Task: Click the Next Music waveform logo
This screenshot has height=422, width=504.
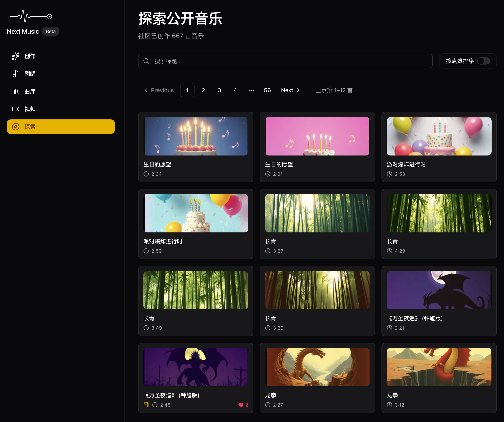Action: coord(31,16)
